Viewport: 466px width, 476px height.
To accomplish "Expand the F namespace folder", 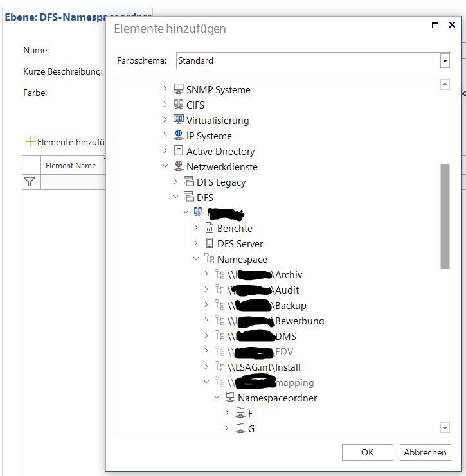I will (x=227, y=413).
